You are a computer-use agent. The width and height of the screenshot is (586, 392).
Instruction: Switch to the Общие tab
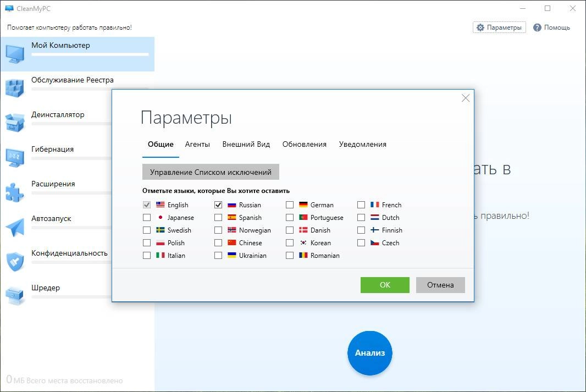click(x=161, y=145)
